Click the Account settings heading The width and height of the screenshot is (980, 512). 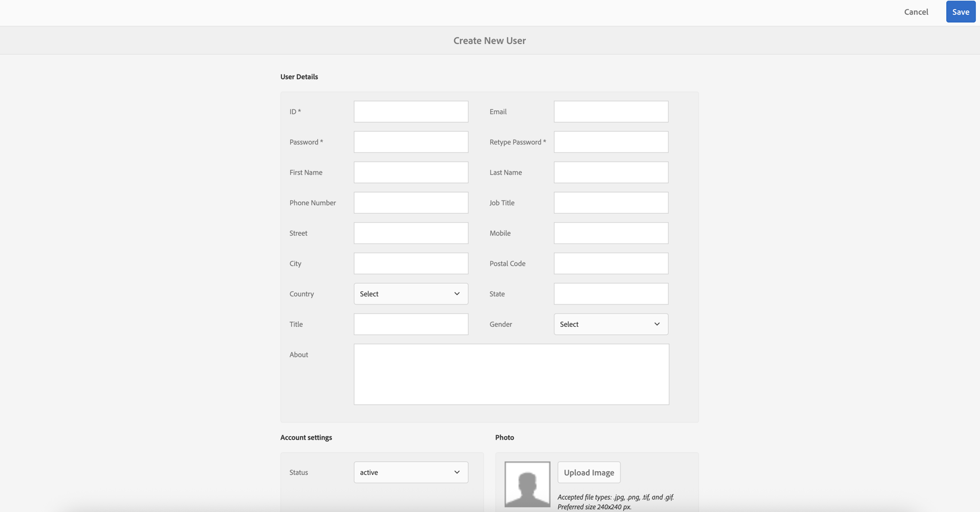(x=306, y=437)
